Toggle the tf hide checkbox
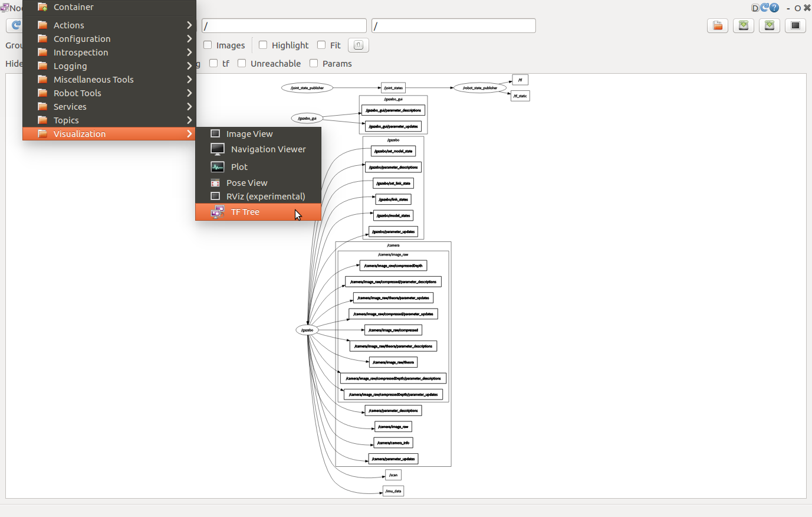The width and height of the screenshot is (812, 517). pyautogui.click(x=213, y=63)
